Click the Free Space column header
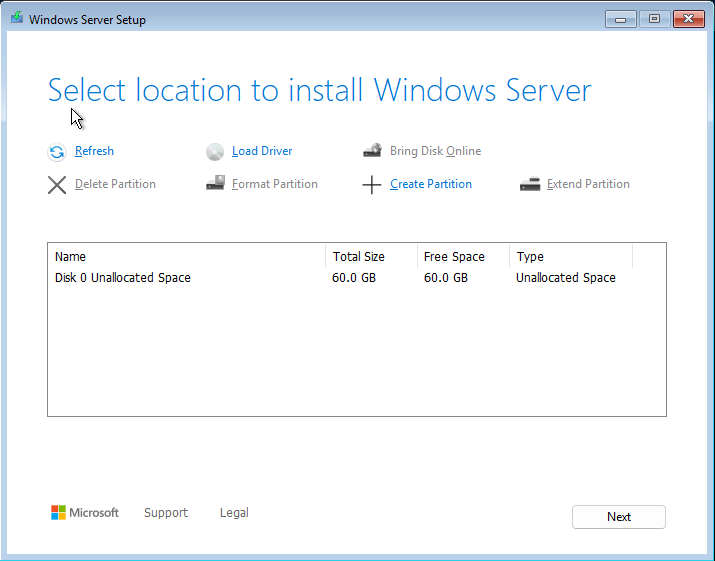Image resolution: width=715 pixels, height=561 pixels. (453, 257)
